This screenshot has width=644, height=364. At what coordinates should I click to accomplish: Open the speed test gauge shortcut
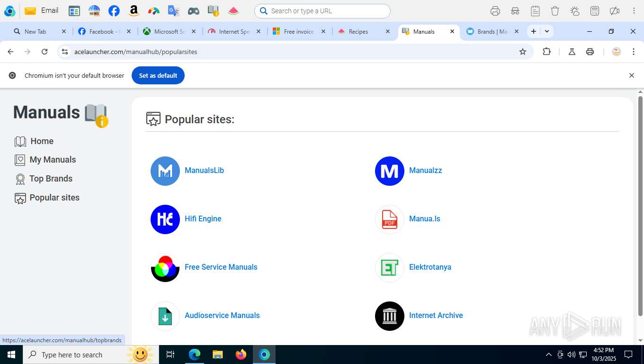154,11
